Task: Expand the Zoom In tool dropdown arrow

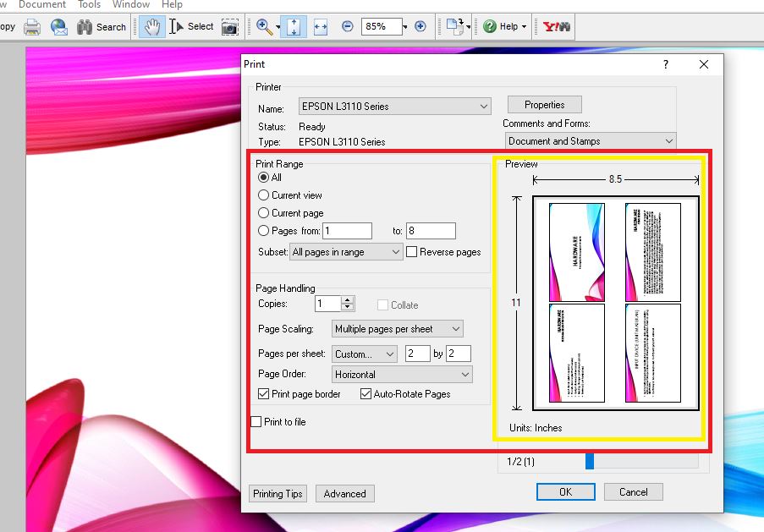Action: pos(278,27)
